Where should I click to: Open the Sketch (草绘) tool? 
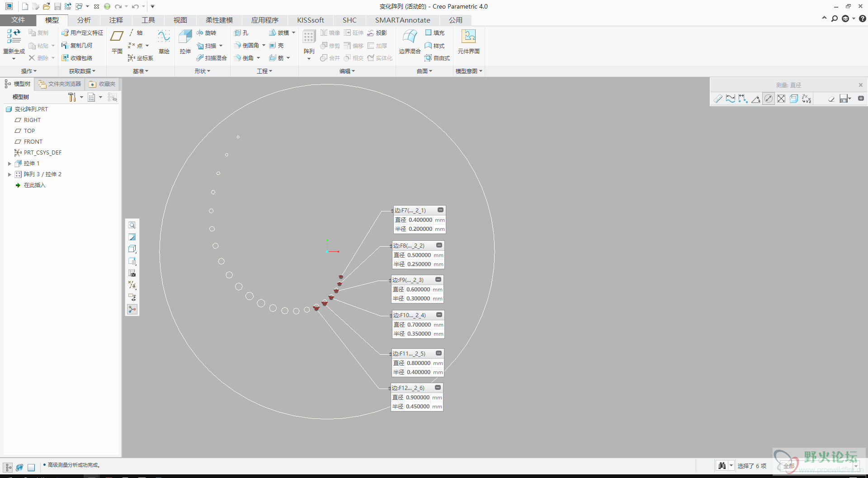(x=164, y=36)
